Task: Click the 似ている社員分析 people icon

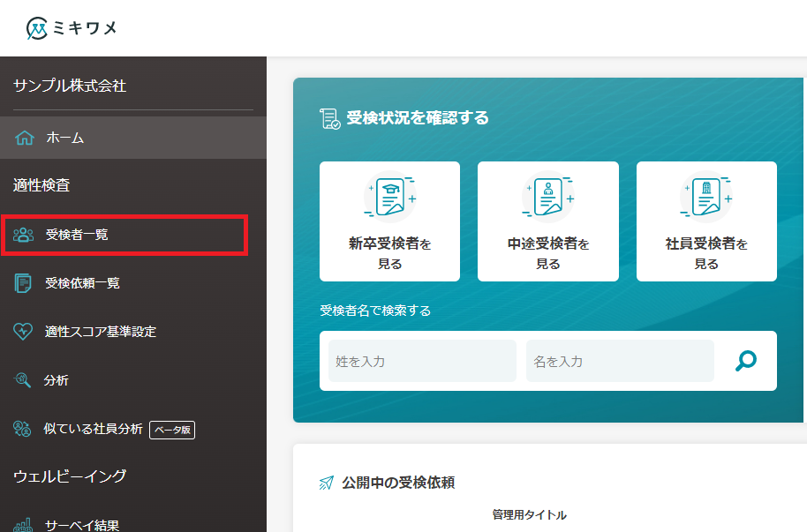Action: click(23, 429)
